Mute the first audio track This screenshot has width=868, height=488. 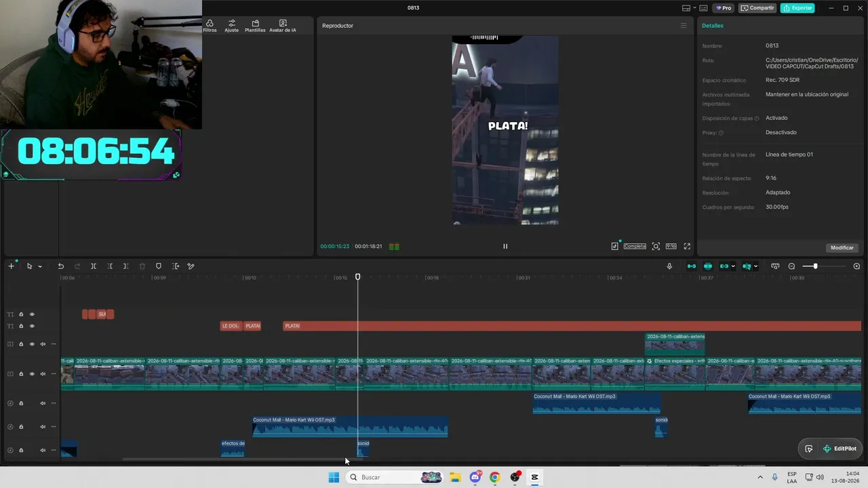point(43,403)
